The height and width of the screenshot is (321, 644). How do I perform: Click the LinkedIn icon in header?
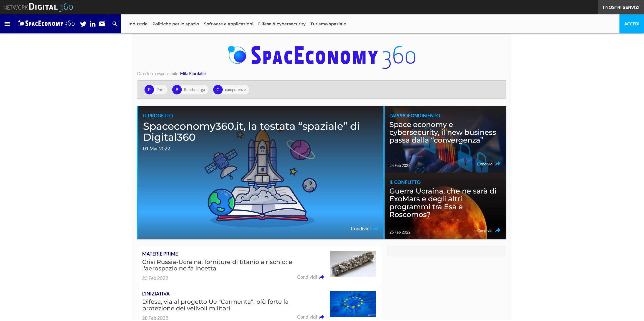(93, 24)
